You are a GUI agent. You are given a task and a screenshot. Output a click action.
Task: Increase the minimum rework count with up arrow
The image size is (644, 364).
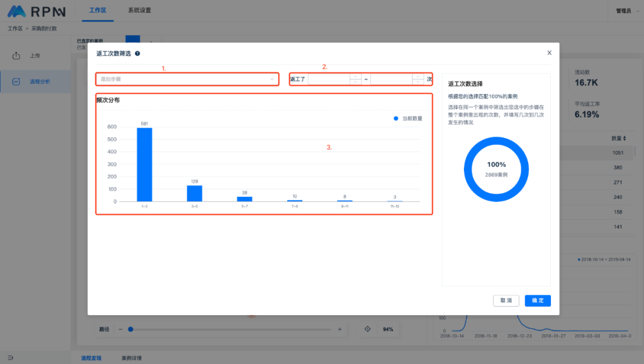[x=355, y=76]
